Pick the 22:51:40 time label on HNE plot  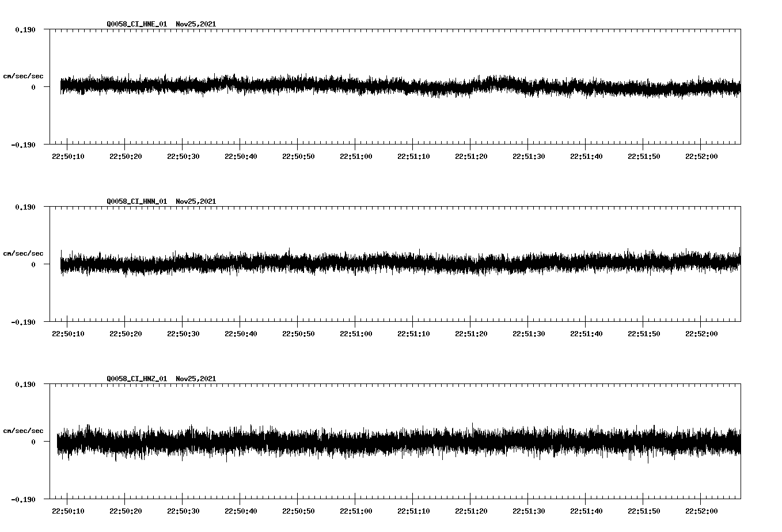point(586,157)
